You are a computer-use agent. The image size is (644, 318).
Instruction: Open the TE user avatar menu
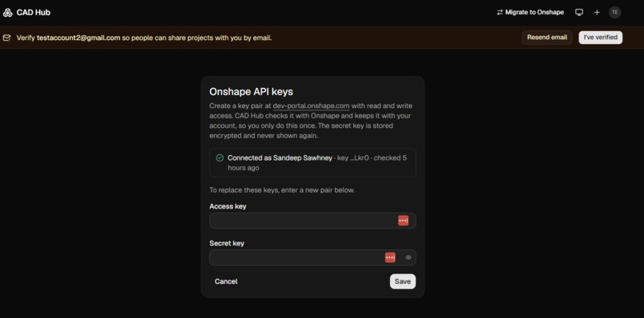(x=614, y=12)
